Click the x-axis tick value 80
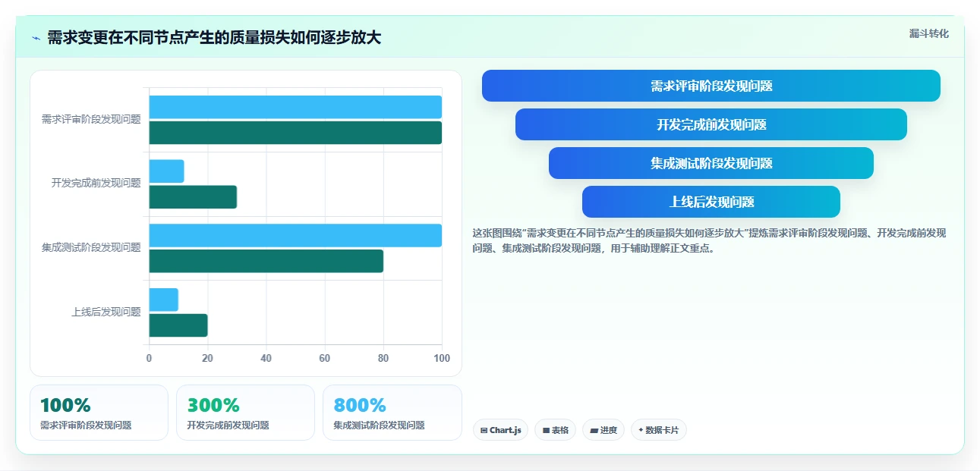 click(x=383, y=358)
